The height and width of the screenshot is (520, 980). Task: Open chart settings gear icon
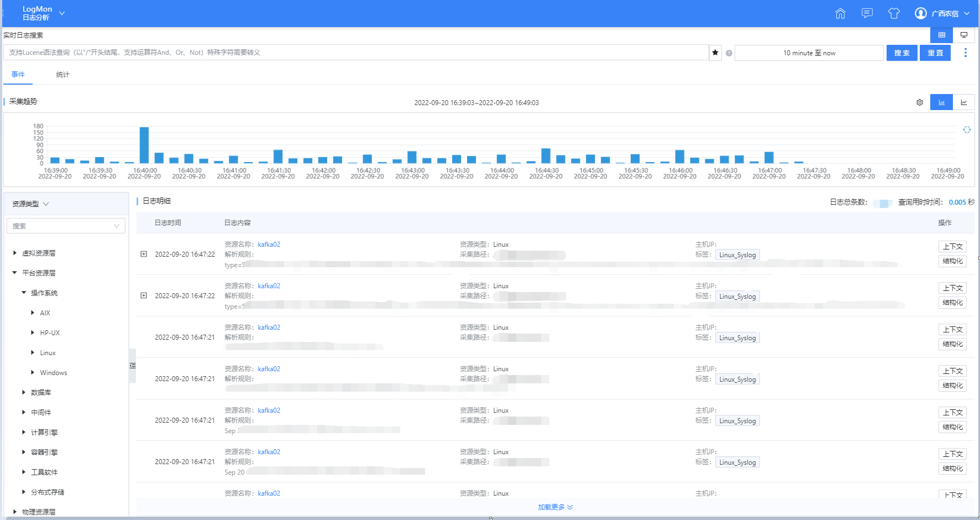(920, 102)
